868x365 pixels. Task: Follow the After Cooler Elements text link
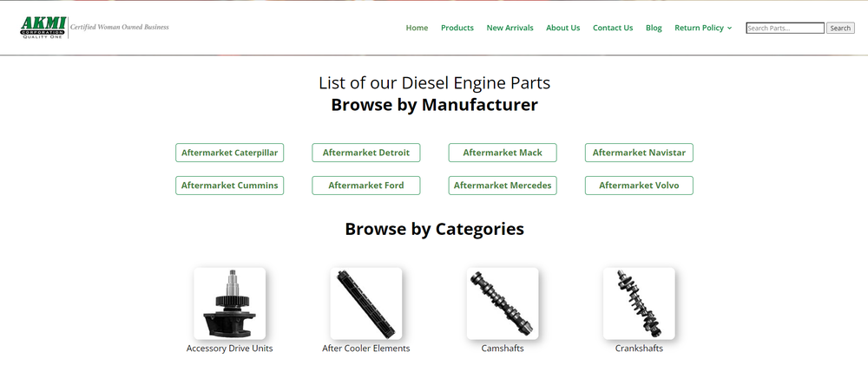click(366, 349)
